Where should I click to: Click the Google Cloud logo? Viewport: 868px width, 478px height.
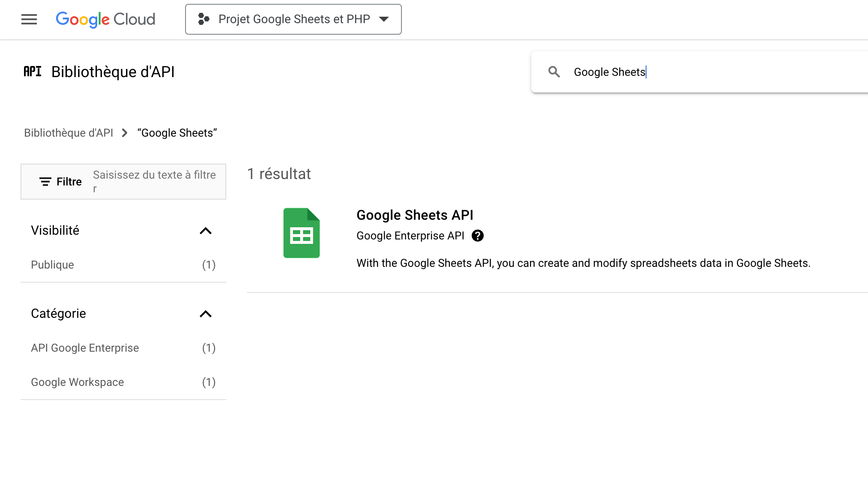click(105, 19)
